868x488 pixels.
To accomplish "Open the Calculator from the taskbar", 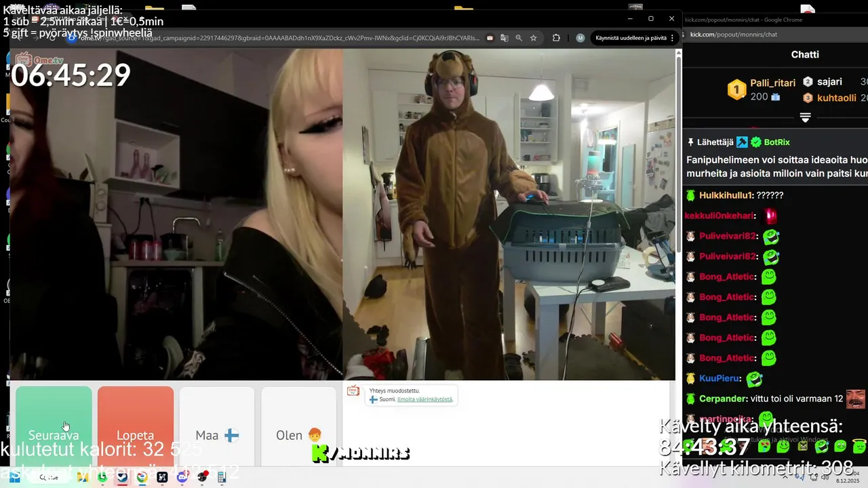I will (x=221, y=477).
